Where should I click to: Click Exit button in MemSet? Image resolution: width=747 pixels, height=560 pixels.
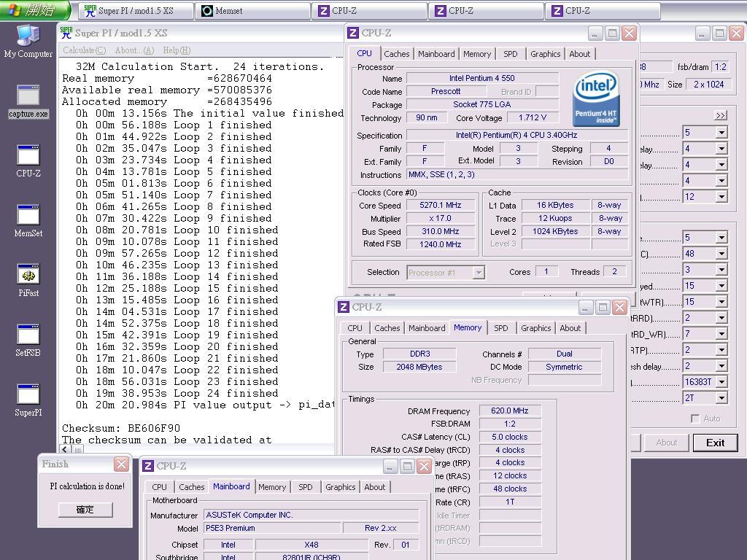(715, 443)
